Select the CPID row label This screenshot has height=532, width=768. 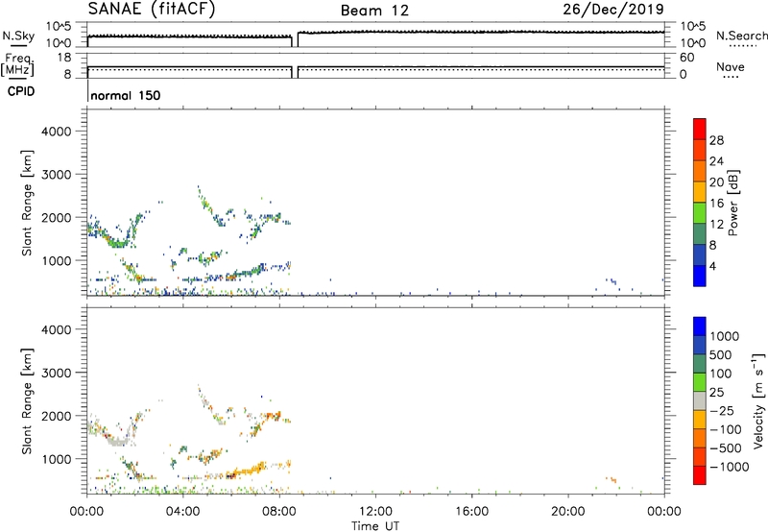pyautogui.click(x=21, y=91)
